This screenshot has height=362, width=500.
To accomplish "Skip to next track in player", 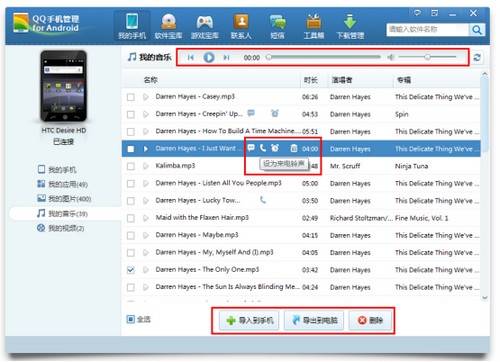I will click(x=226, y=57).
